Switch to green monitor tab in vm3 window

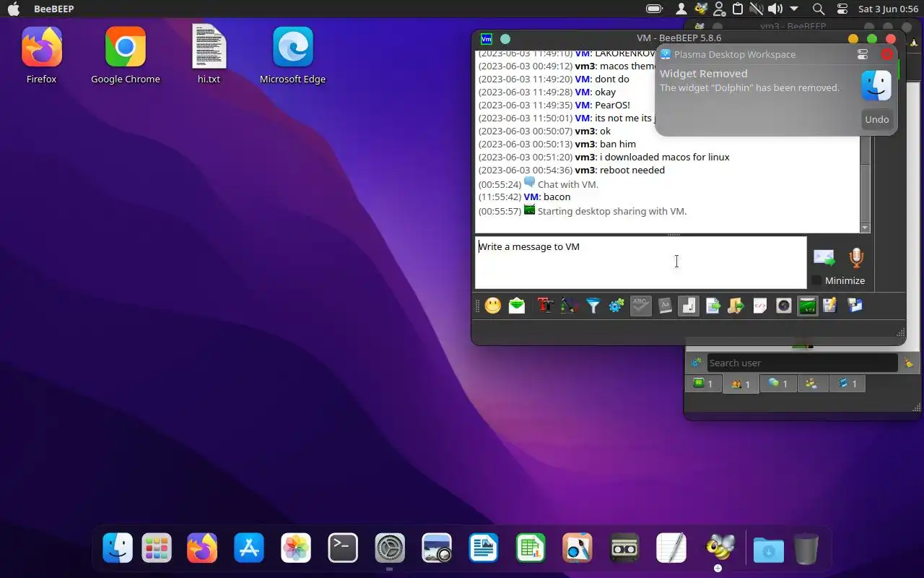click(703, 384)
